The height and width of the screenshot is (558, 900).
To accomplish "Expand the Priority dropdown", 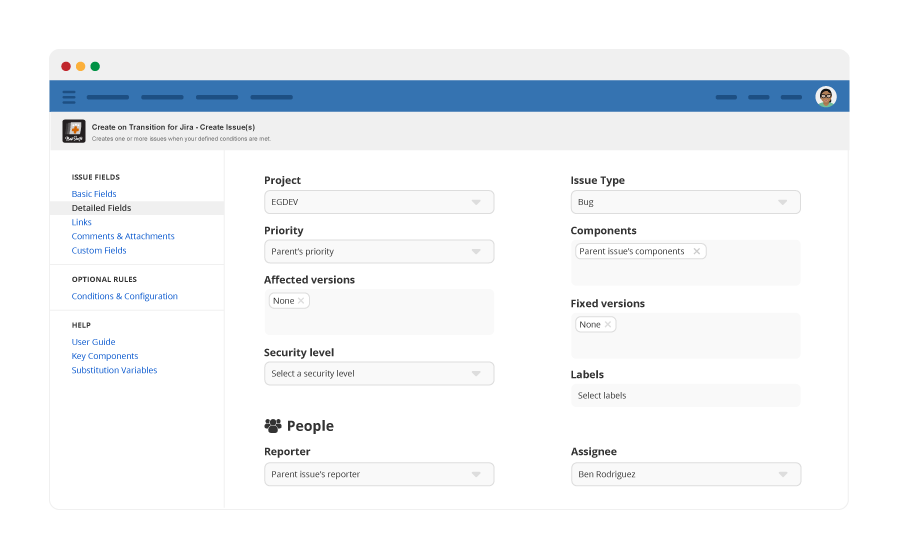I will [379, 251].
